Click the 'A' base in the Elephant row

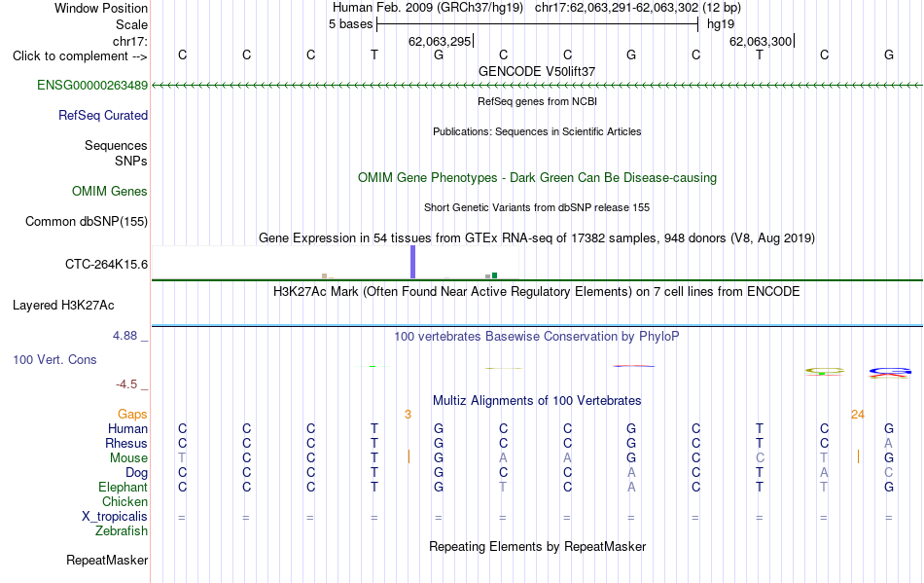pyautogui.click(x=631, y=487)
